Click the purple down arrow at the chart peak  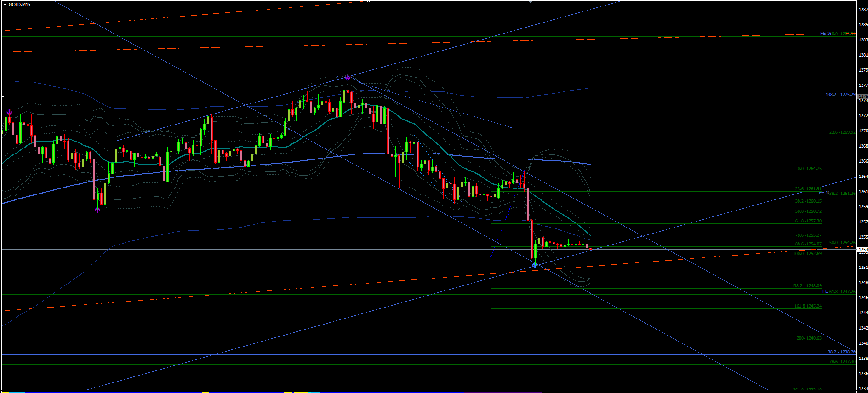coord(348,77)
